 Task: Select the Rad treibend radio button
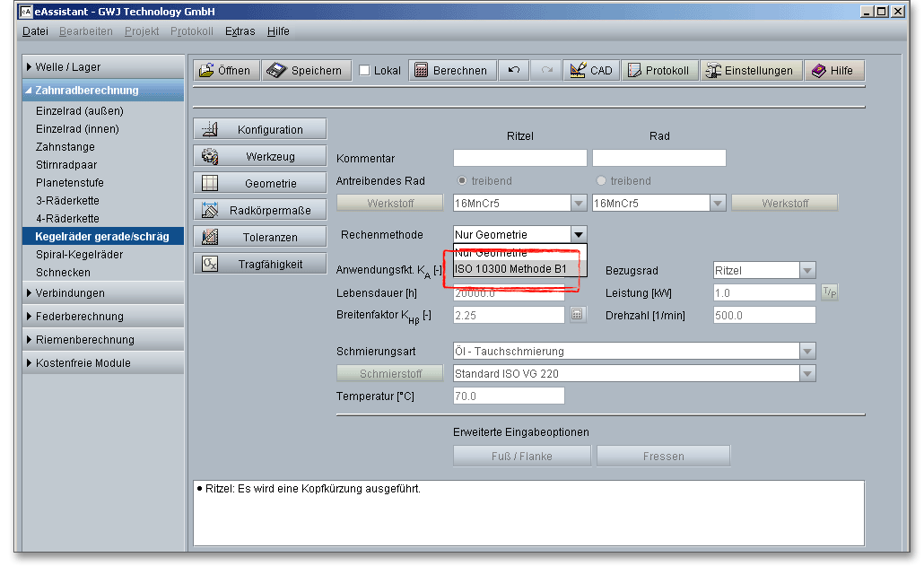pyautogui.click(x=601, y=181)
